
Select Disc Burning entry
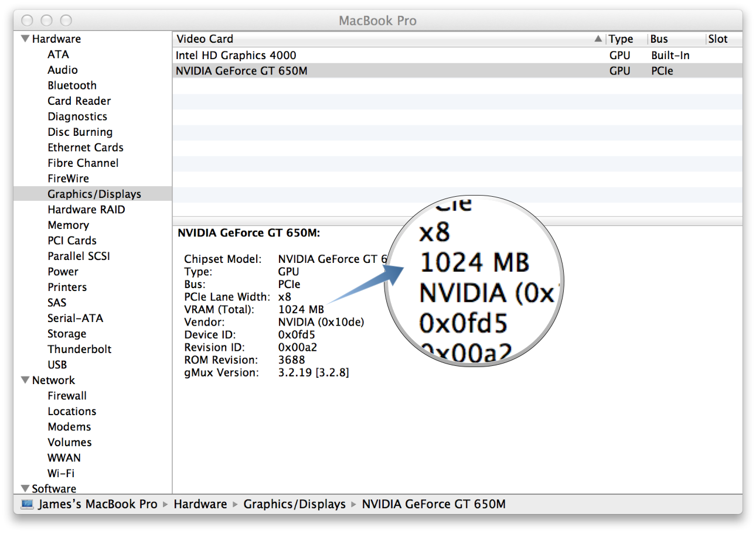(x=80, y=132)
